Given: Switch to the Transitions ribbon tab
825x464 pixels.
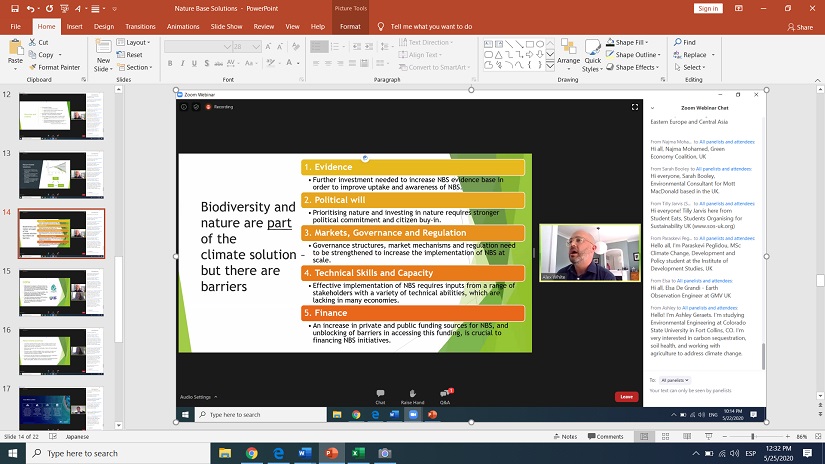Looking at the screenshot, I should pyautogui.click(x=140, y=26).
